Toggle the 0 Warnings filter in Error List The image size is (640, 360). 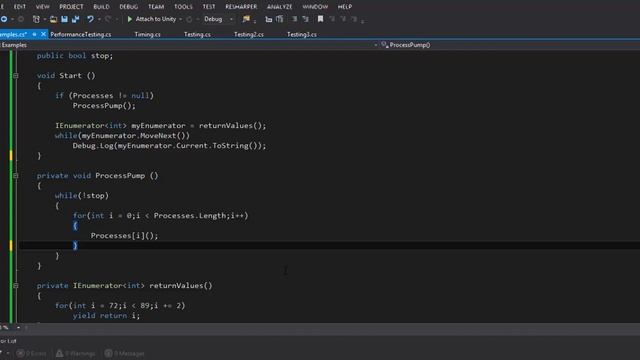[x=76, y=353]
